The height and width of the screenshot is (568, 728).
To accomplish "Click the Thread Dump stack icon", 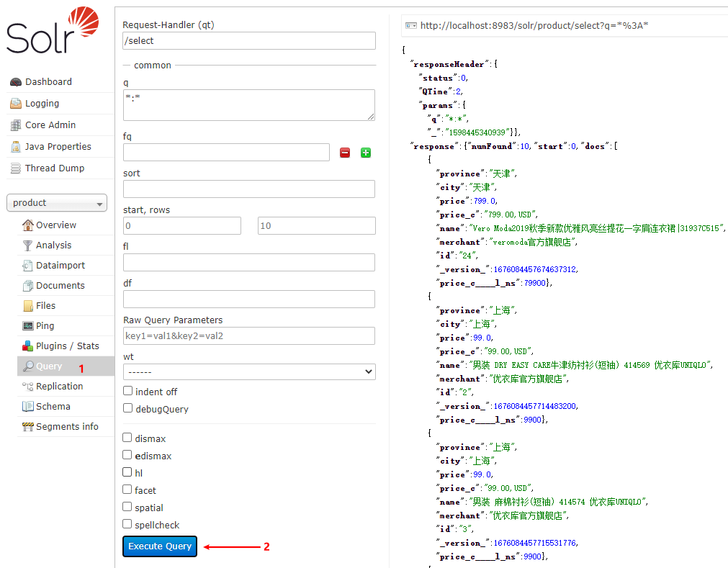I will pos(16,168).
